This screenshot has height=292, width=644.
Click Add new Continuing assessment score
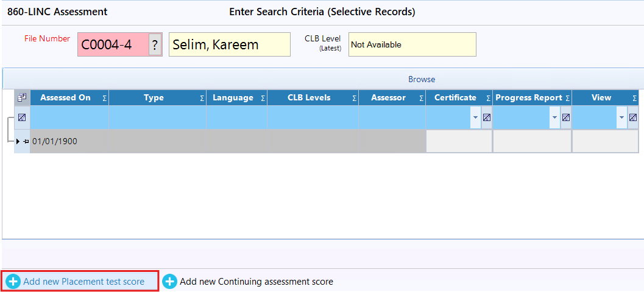[x=247, y=282]
